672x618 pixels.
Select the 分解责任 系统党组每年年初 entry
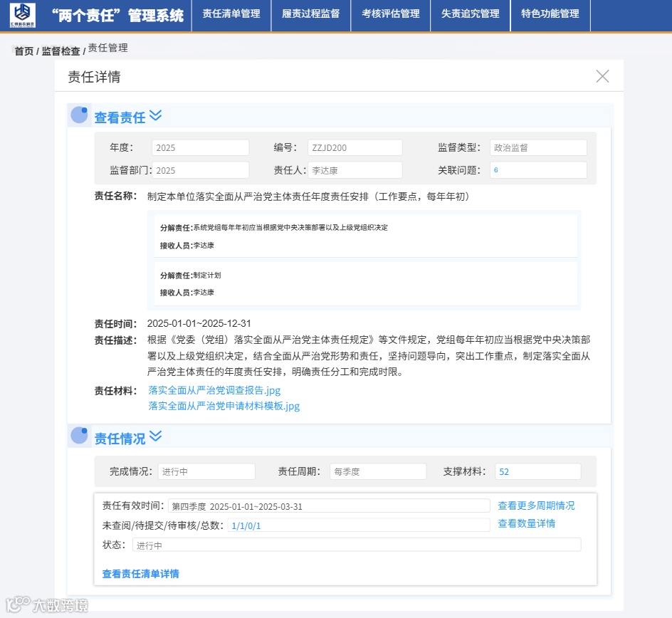[366, 236]
